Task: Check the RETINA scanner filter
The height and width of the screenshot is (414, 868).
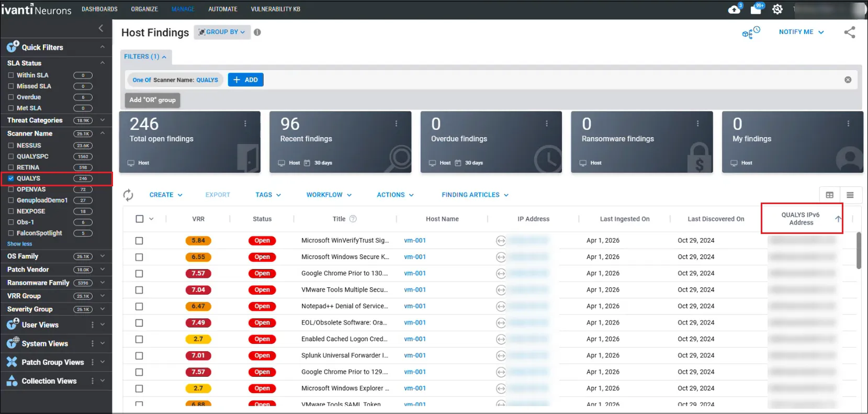Action: [11, 167]
